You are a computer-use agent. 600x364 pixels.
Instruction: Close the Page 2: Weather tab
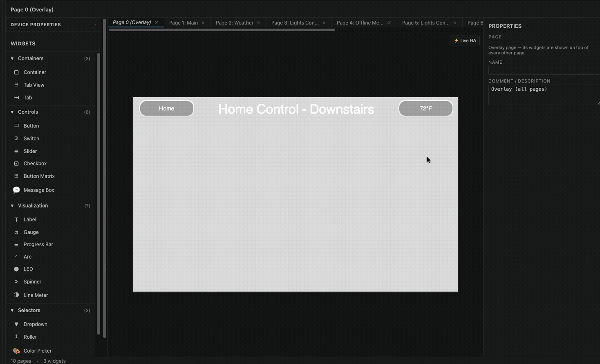click(258, 23)
